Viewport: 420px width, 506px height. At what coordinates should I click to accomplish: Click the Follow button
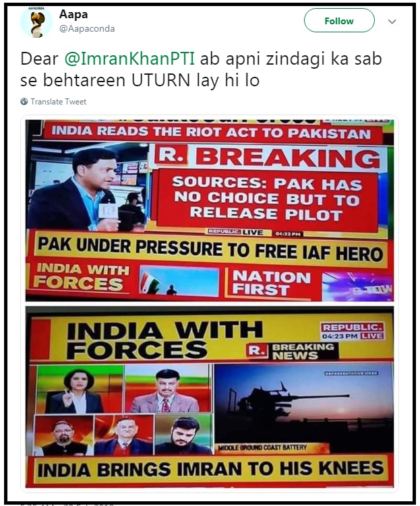pyautogui.click(x=339, y=20)
